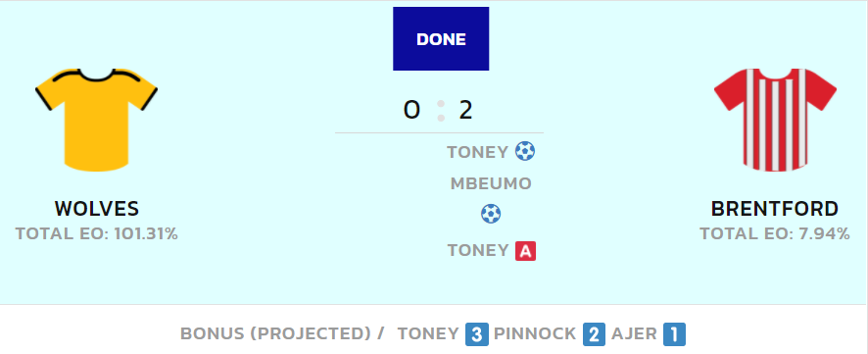Screen dimensions: 868x354
Task: Click the DONE match status button
Action: click(x=441, y=39)
